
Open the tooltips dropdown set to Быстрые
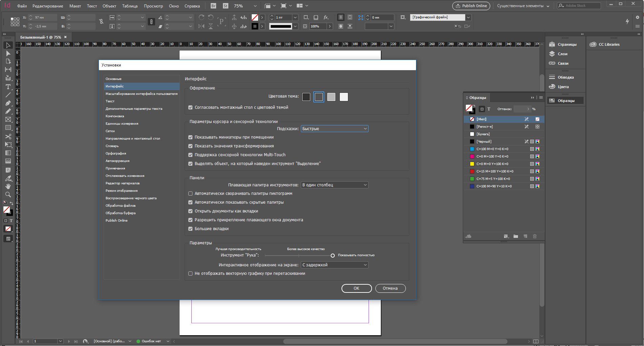click(x=334, y=129)
